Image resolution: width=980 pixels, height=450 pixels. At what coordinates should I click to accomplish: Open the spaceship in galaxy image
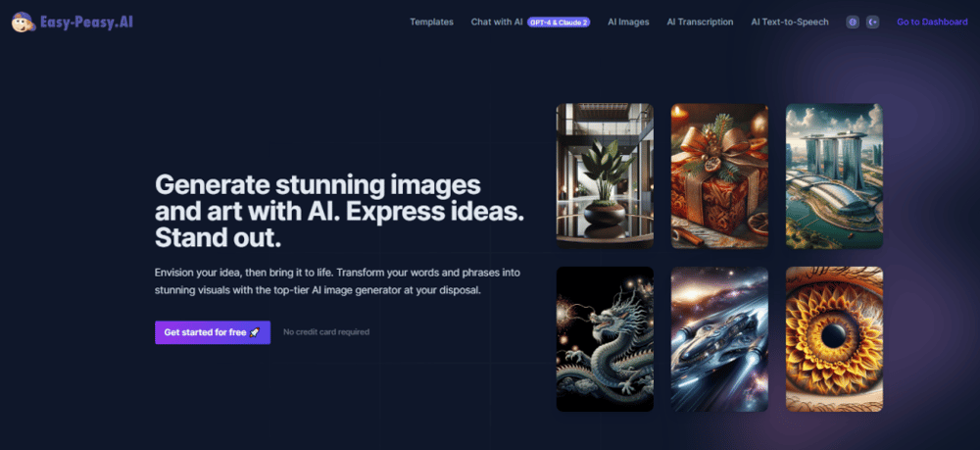coord(719,338)
